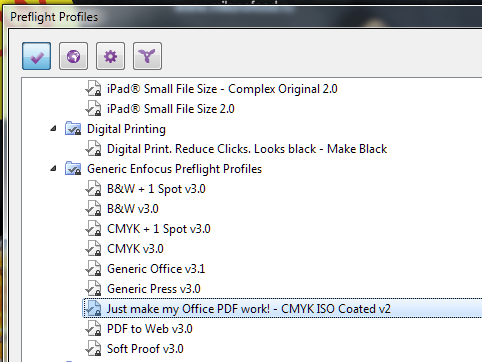Select the Generic Press v3.0 profile

point(154,289)
